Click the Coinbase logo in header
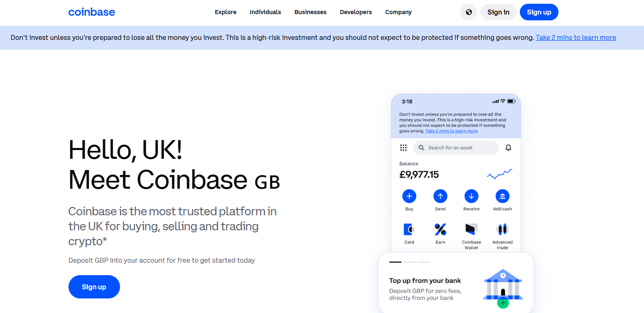The image size is (644, 313). pyautogui.click(x=92, y=12)
